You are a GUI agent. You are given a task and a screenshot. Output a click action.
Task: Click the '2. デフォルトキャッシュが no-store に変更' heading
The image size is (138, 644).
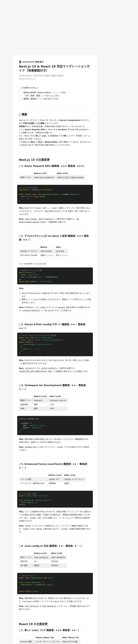click(x=54, y=238)
